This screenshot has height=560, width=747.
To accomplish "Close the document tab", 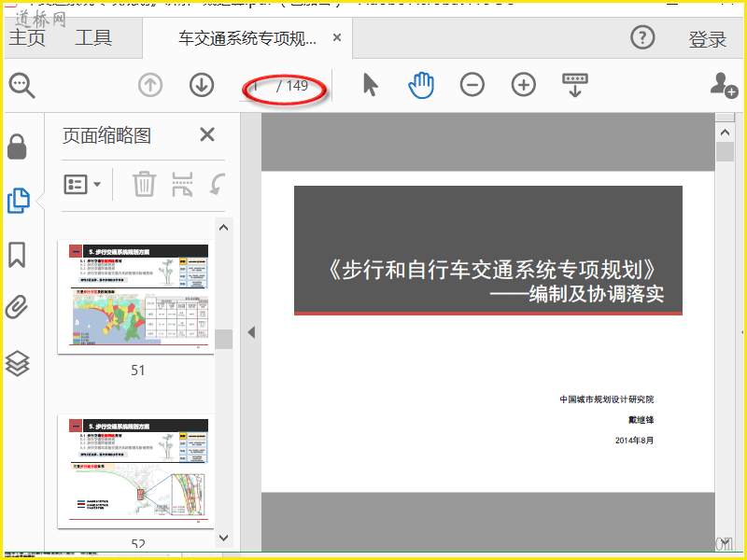I will coord(337,37).
